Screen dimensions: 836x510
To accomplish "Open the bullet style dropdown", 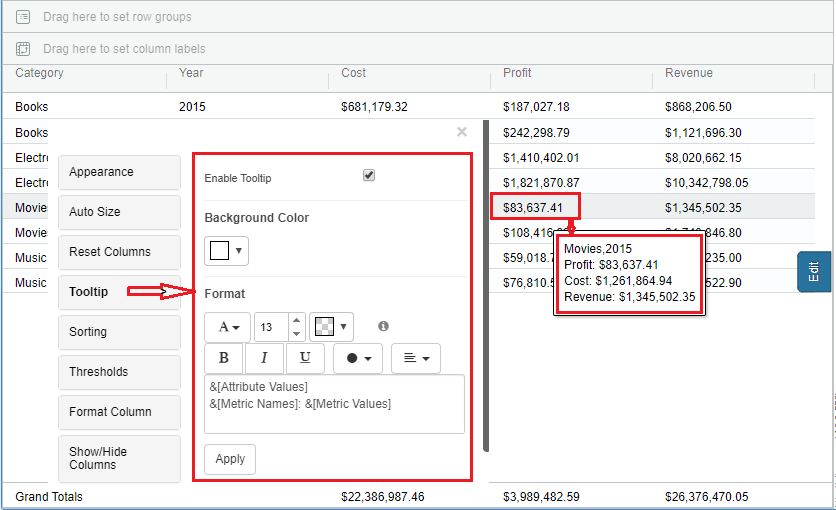I will pyautogui.click(x=358, y=358).
